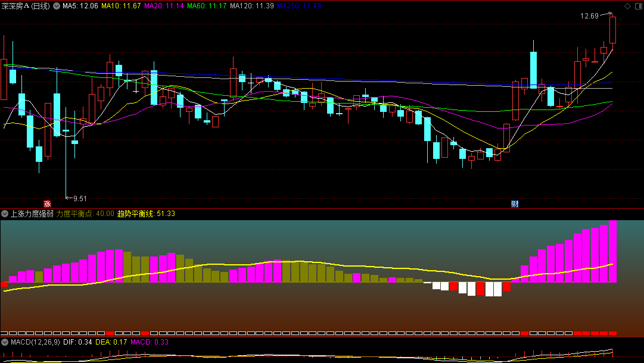
Task: Click the 力度平衡点: 40.00 value
Action: [85, 214]
